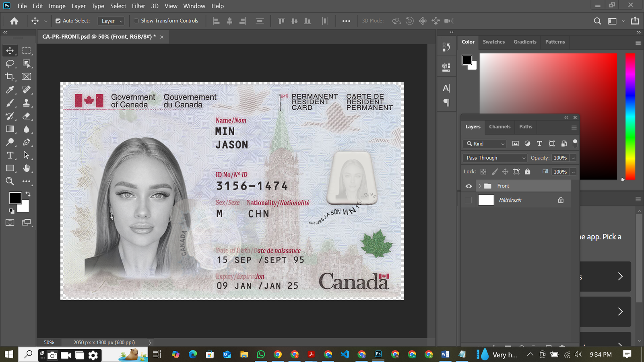Open status bar document info arrow

pyautogui.click(x=150, y=343)
